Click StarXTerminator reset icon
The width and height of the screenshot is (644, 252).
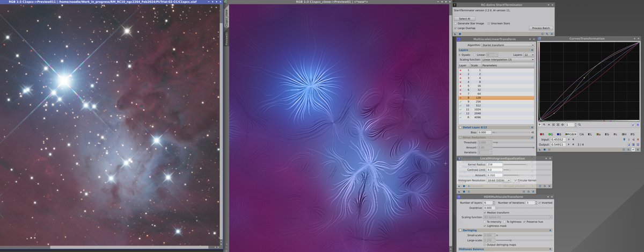click(552, 34)
